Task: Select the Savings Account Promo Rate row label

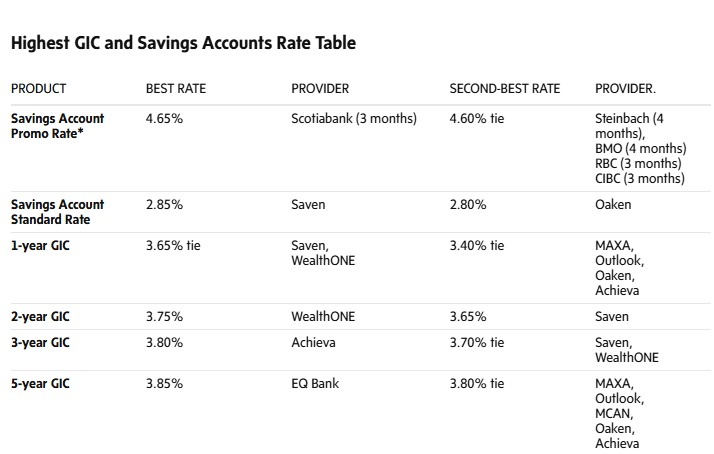Action: click(57, 126)
